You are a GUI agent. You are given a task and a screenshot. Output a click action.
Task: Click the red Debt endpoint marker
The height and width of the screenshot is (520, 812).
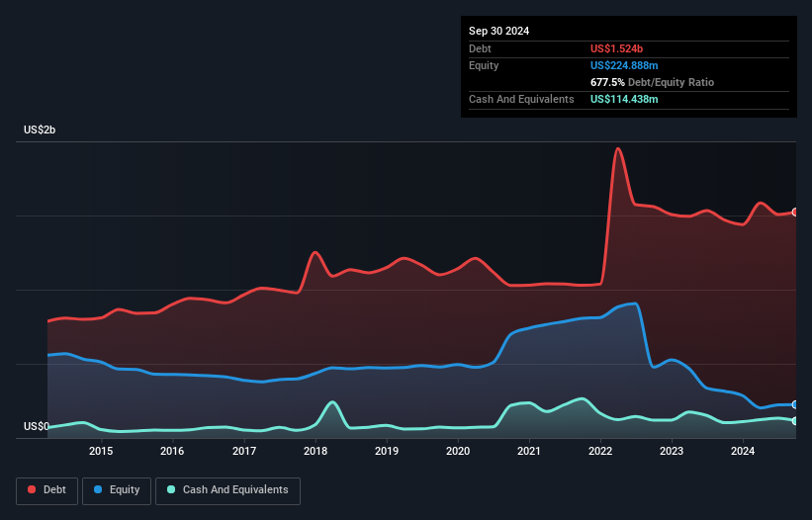tap(795, 213)
